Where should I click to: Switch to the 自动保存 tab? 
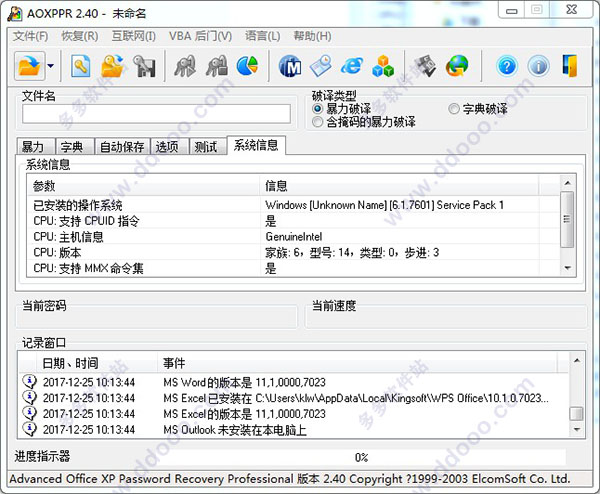tap(122, 147)
